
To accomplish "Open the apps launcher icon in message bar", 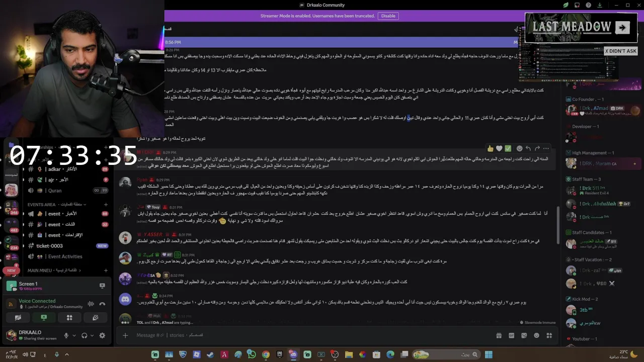I will [x=549, y=335].
